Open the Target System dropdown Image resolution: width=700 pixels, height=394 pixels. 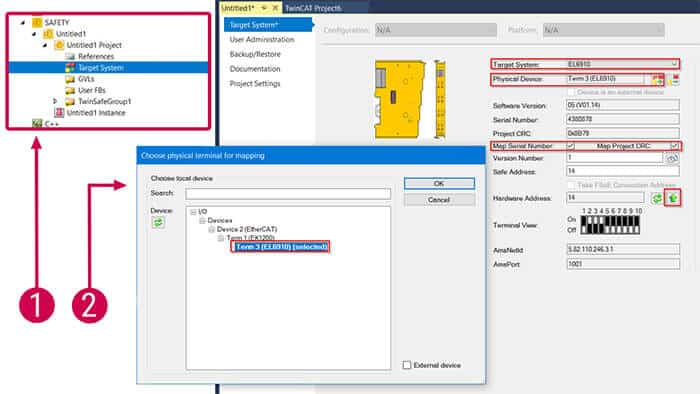coord(674,64)
